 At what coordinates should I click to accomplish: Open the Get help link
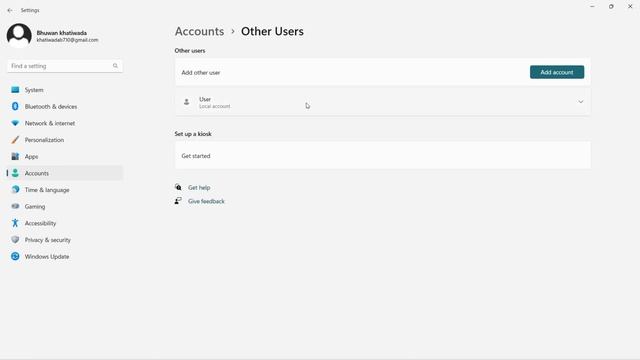point(199,187)
